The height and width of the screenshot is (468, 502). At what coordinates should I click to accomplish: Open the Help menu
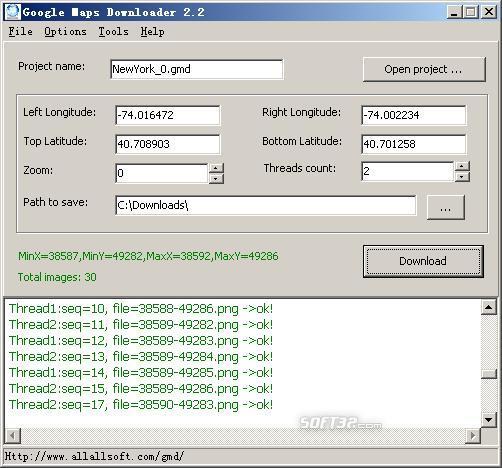[x=152, y=32]
